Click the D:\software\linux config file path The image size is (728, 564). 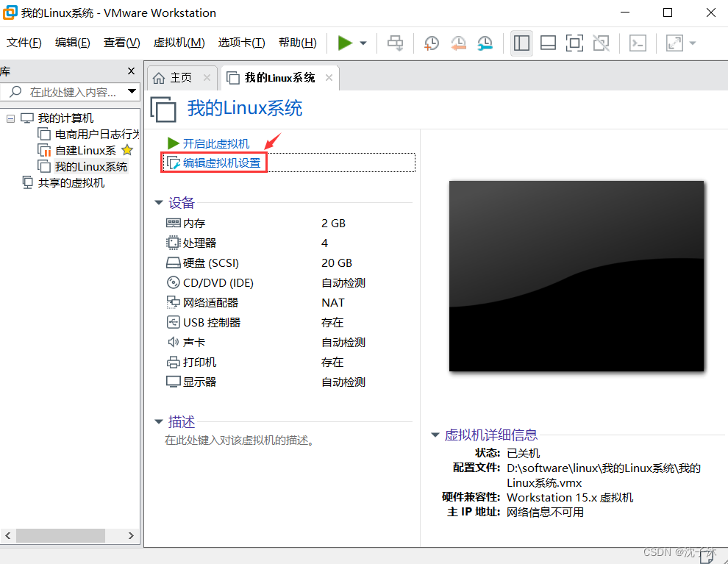click(604, 475)
